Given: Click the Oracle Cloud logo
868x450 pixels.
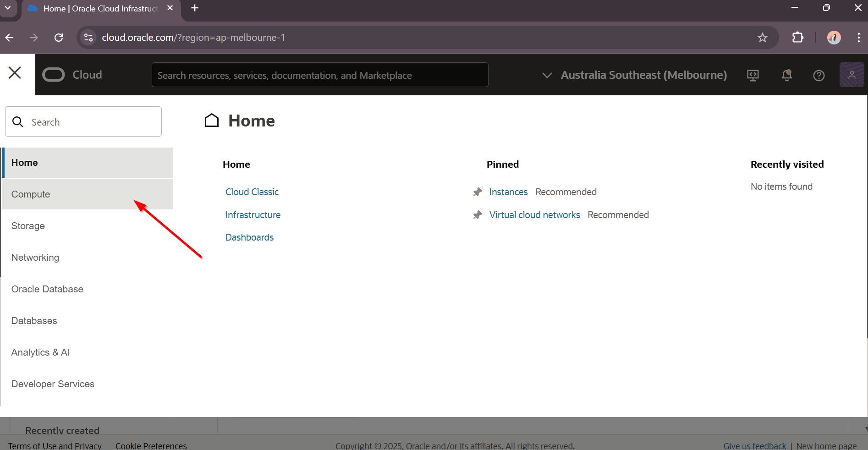Looking at the screenshot, I should [72, 75].
